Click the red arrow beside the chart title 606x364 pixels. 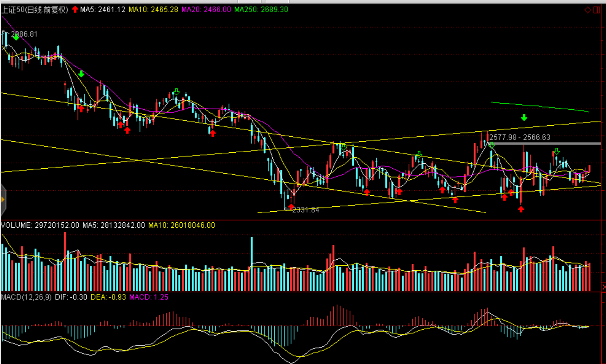[75, 9]
